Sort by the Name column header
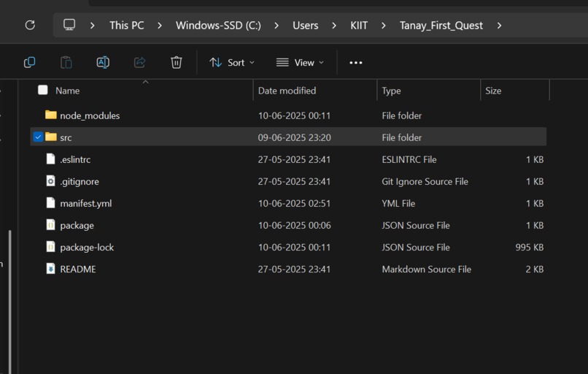Screen dimensions: 588x374 [x=68, y=91]
